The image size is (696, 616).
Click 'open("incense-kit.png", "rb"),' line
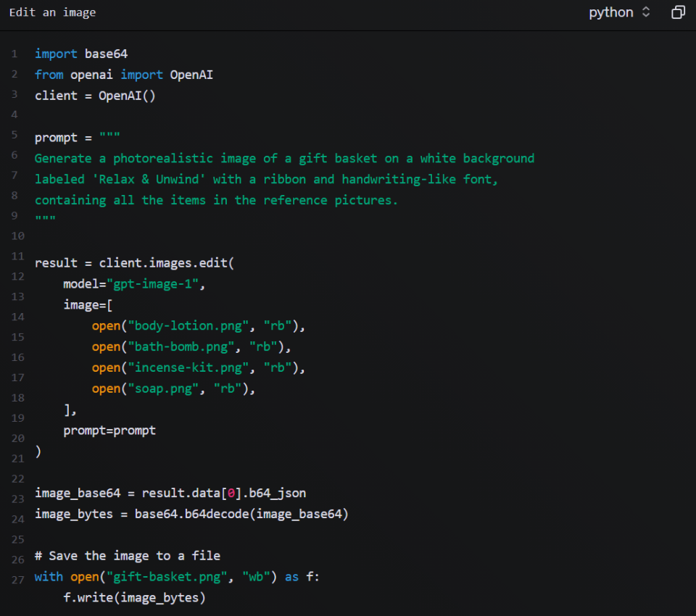[x=199, y=367]
